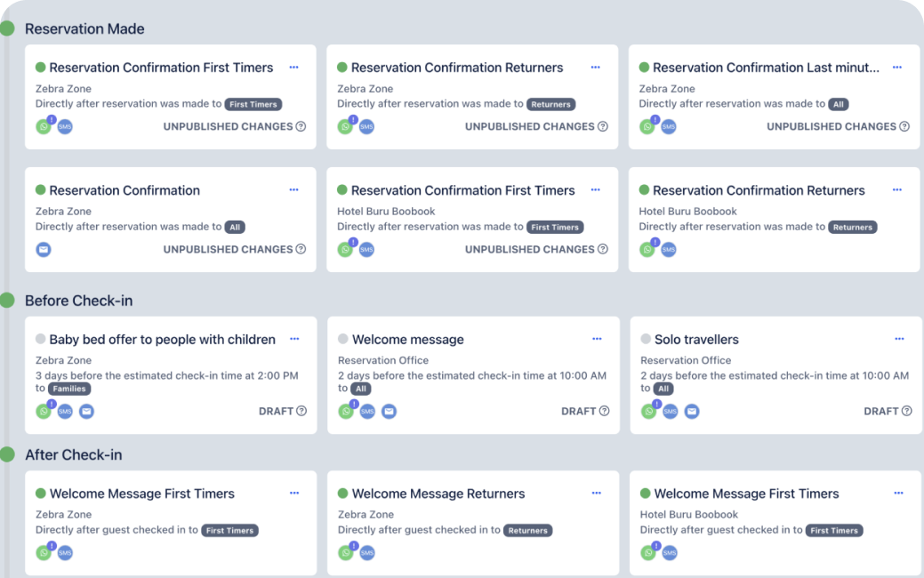Click SMS icon on Baby bed offer card

65,411
